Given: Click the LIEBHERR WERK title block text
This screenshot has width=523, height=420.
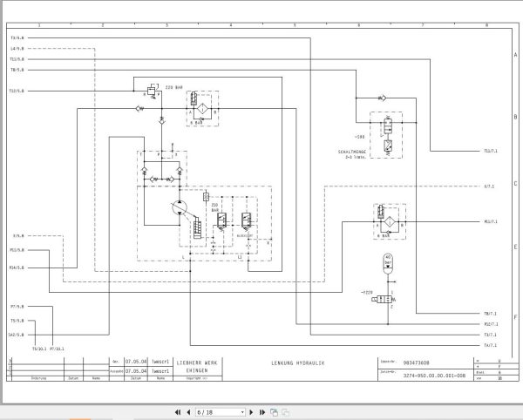Looking at the screenshot, I should click(197, 363).
